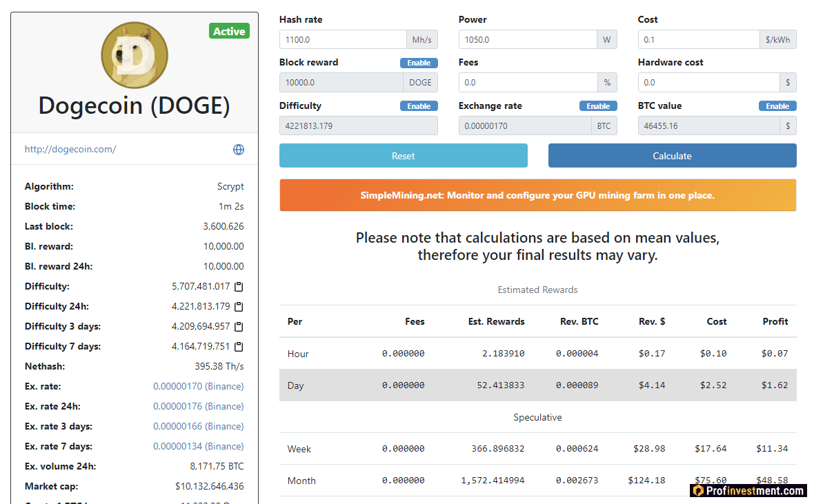814x504 pixels.
Task: Focus the Cost per kWh input
Action: (x=698, y=40)
